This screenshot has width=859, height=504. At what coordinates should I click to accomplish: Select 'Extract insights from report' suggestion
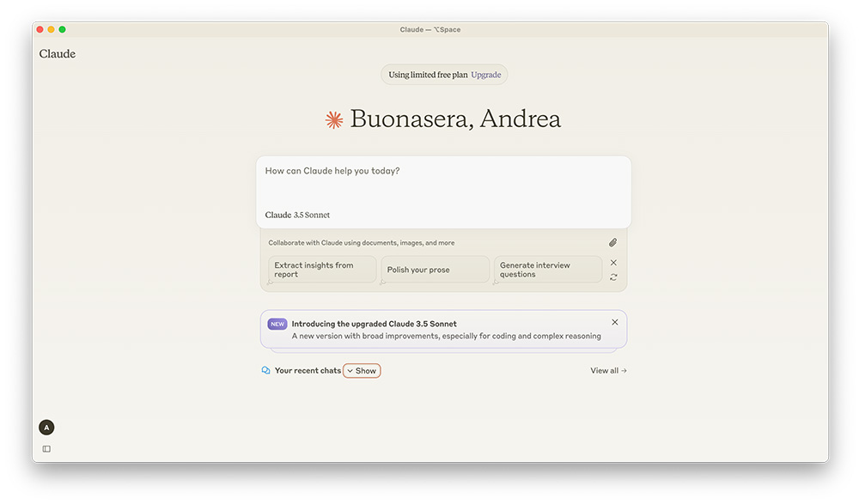(x=322, y=270)
